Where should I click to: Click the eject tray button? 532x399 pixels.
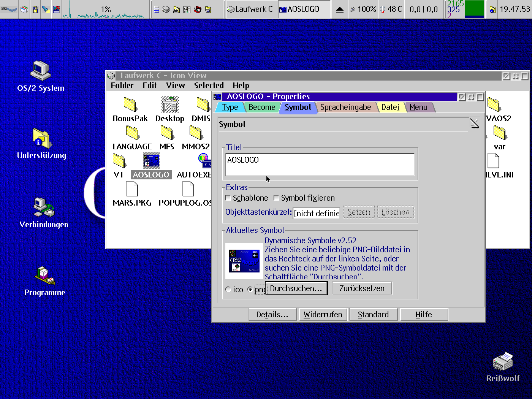click(x=340, y=9)
